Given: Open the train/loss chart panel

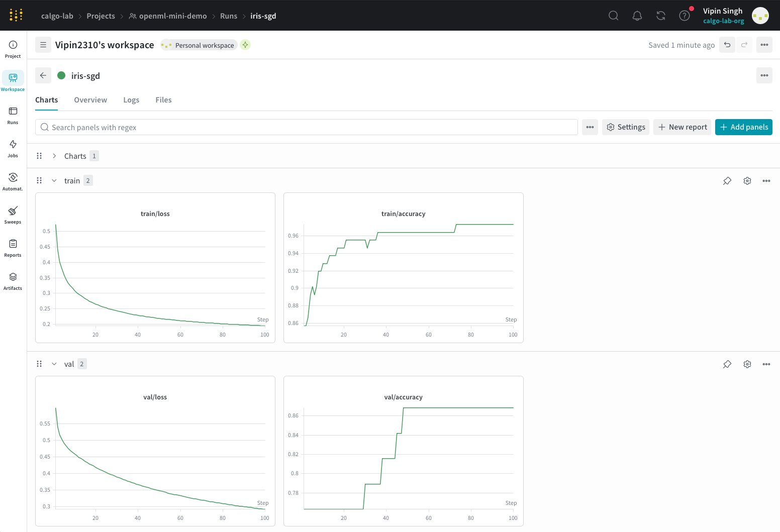Looking at the screenshot, I should [155, 268].
